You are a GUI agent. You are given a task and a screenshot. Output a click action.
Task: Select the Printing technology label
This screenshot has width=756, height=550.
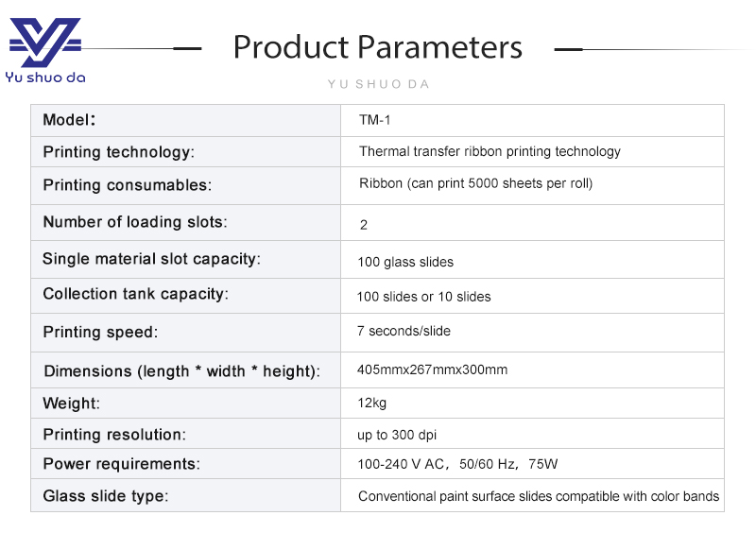[118, 152]
